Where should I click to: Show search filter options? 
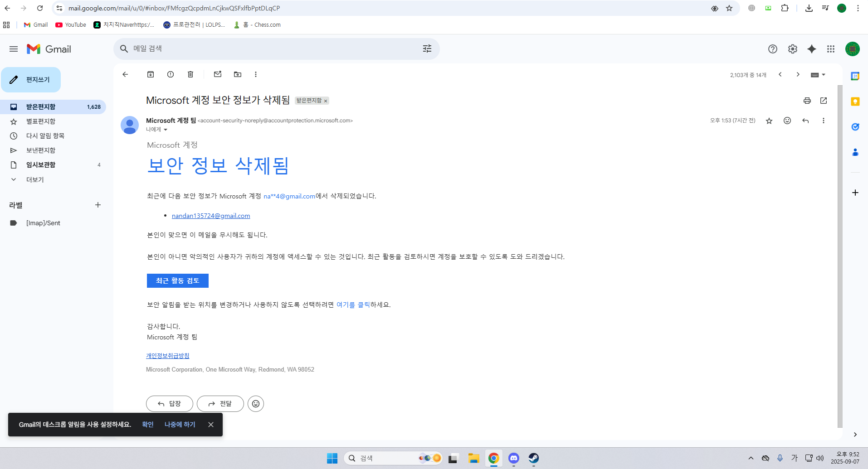point(427,48)
